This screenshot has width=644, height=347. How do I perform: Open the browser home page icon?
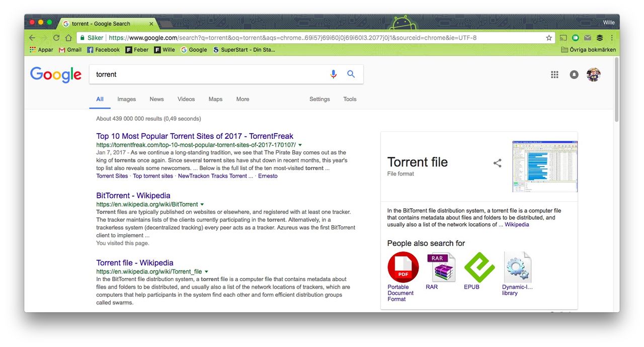pyautogui.click(x=68, y=38)
